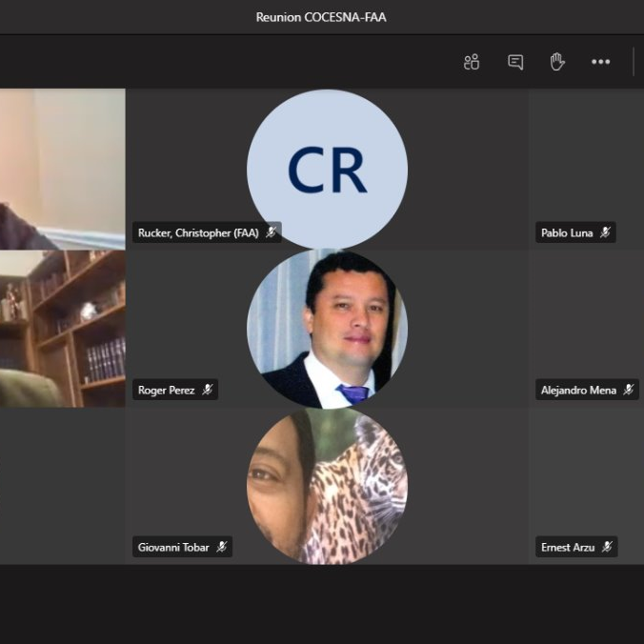Click muted mic icon beside Ernest Arzu

(x=607, y=547)
